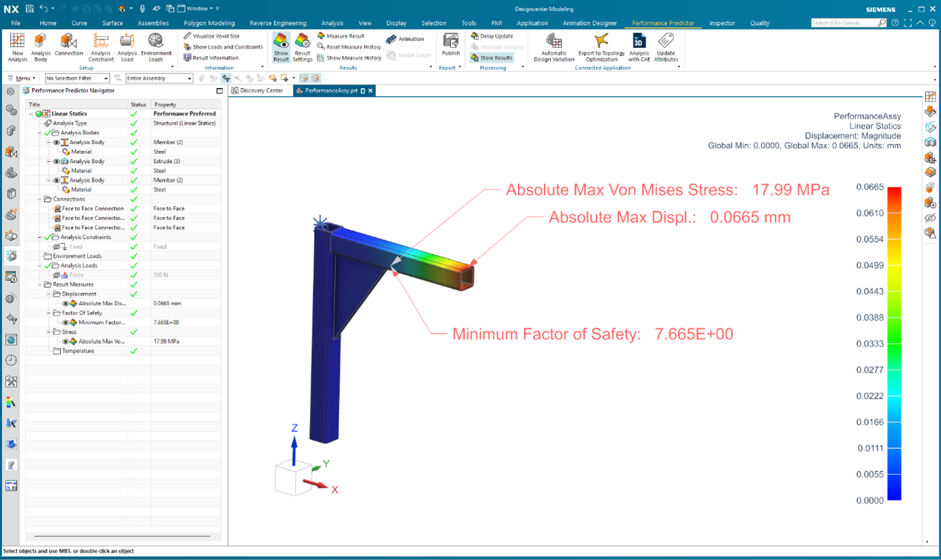
Task: Switch to the Reverse Engineering ribbon tab
Action: 277,23
